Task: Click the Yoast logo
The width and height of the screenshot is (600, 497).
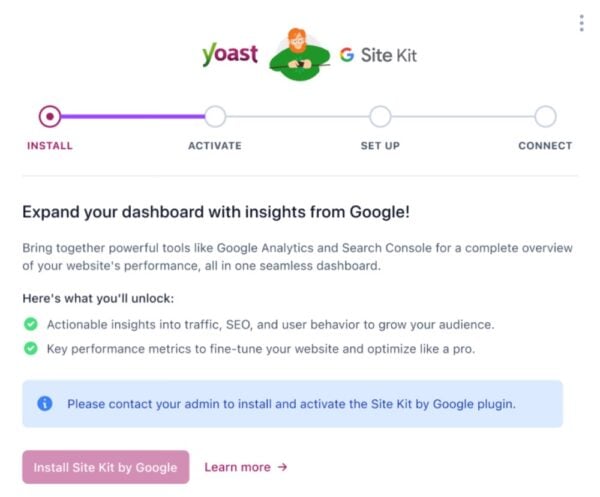Action: pos(230,54)
